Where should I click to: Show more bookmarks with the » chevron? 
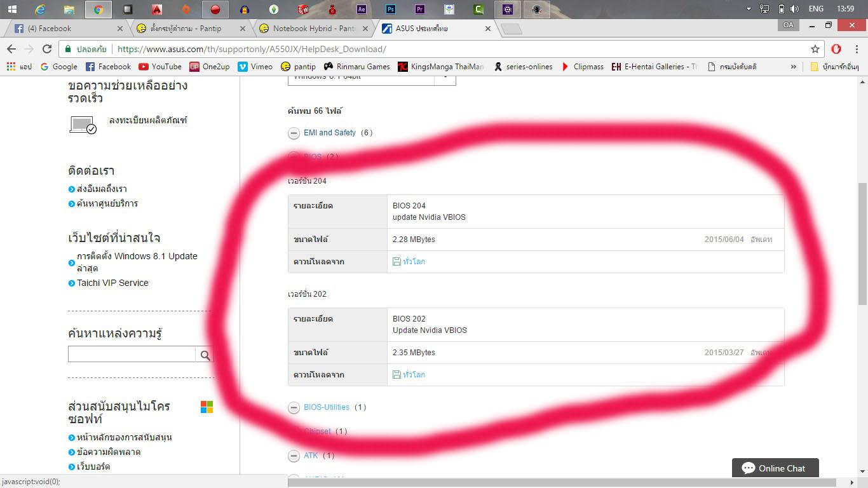coord(793,66)
